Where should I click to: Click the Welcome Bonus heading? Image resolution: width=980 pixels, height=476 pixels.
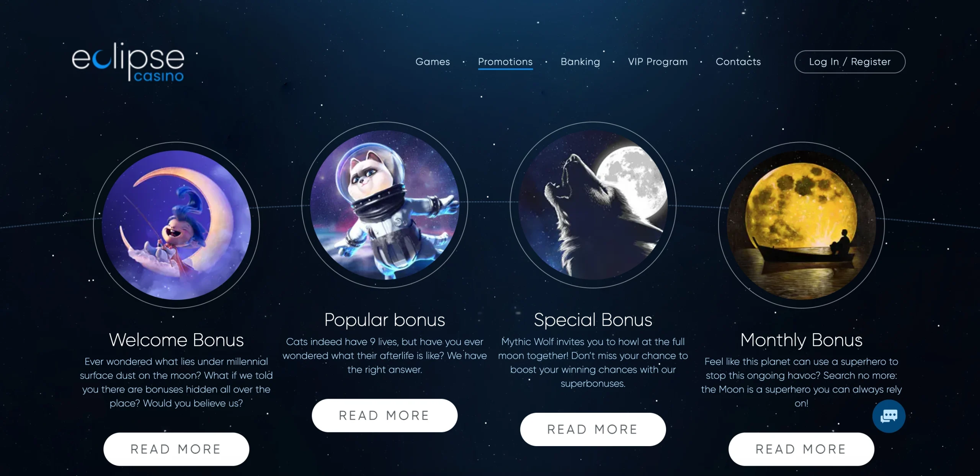tap(176, 340)
